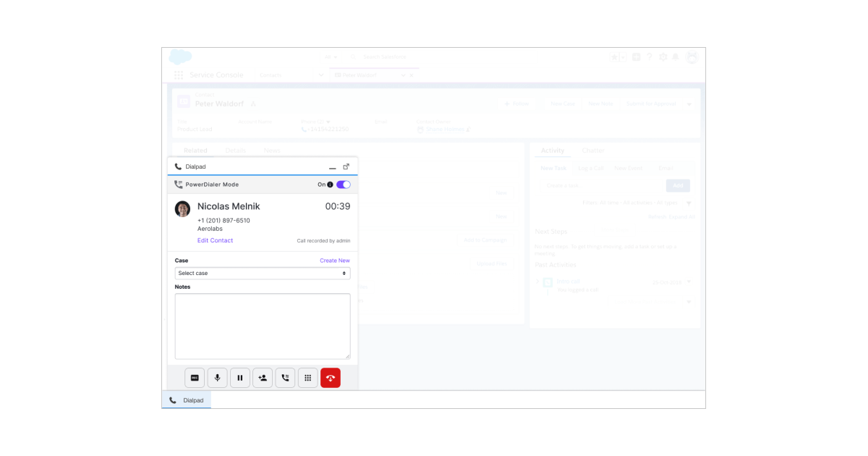868x456 pixels.
Task: Click the PowerDialer Mode phone icon
Action: tap(179, 185)
